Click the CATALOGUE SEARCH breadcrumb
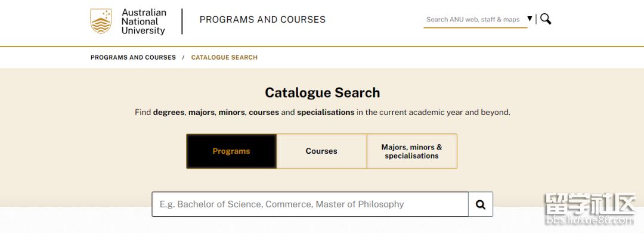 (x=224, y=57)
